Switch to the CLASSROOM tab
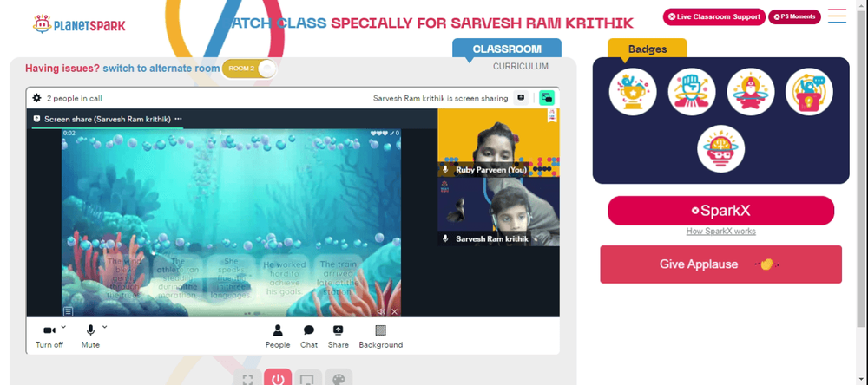 507,49
